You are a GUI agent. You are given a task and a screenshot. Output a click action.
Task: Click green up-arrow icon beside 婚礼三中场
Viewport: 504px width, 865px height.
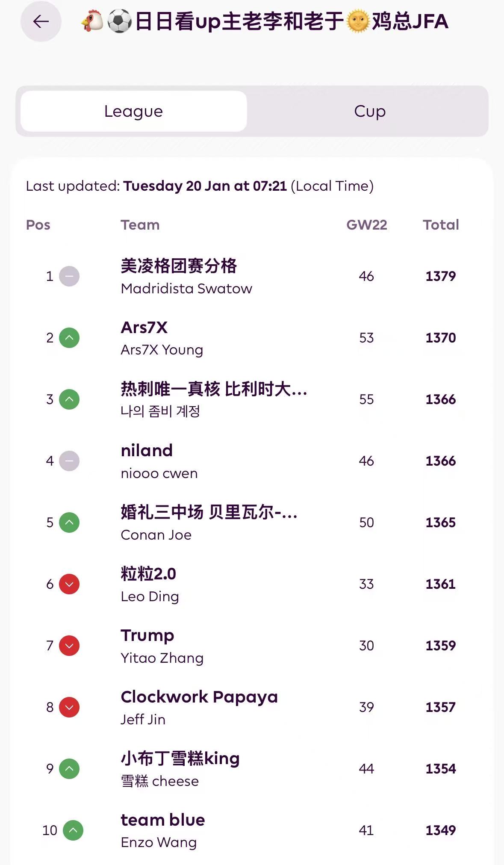[69, 523]
